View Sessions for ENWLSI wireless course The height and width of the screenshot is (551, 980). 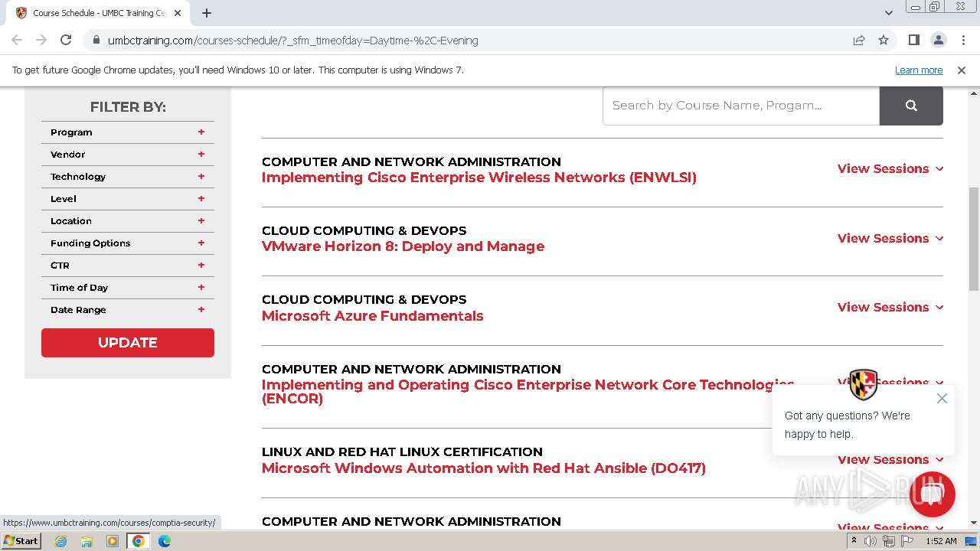coord(890,169)
